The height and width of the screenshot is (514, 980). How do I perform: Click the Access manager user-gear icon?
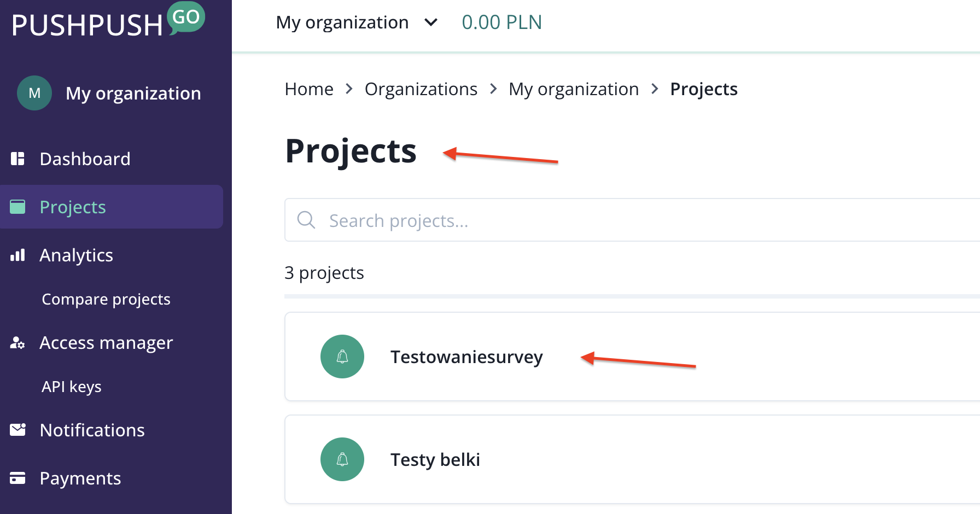click(x=17, y=343)
